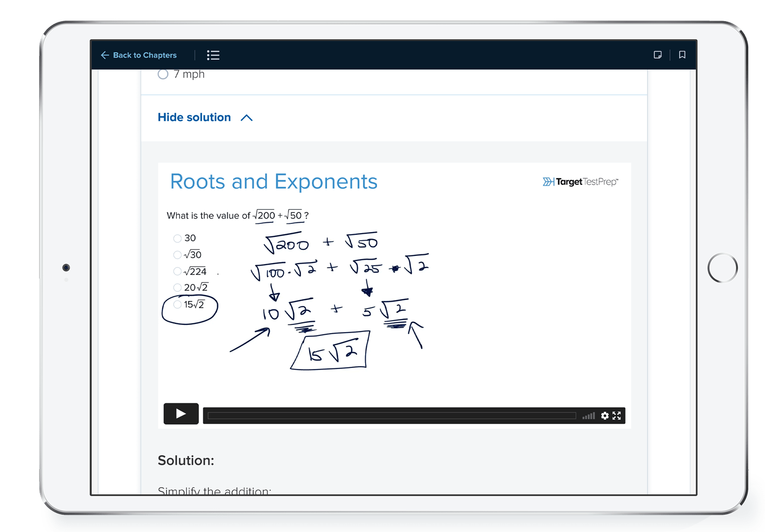Viewport: 765px width, 532px height.
Task: Enter fullscreen mode on the video player
Action: tap(617, 416)
